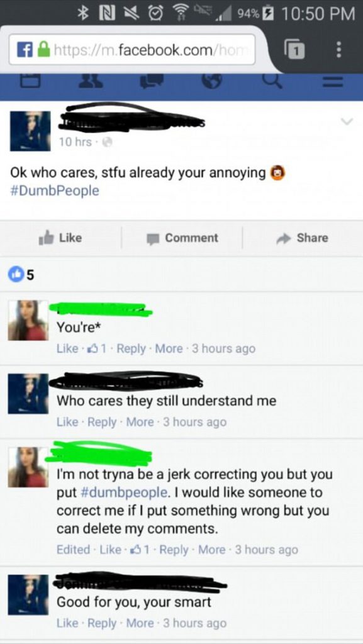
Task: Tap the News Feed icon in navbar
Action: click(x=30, y=81)
